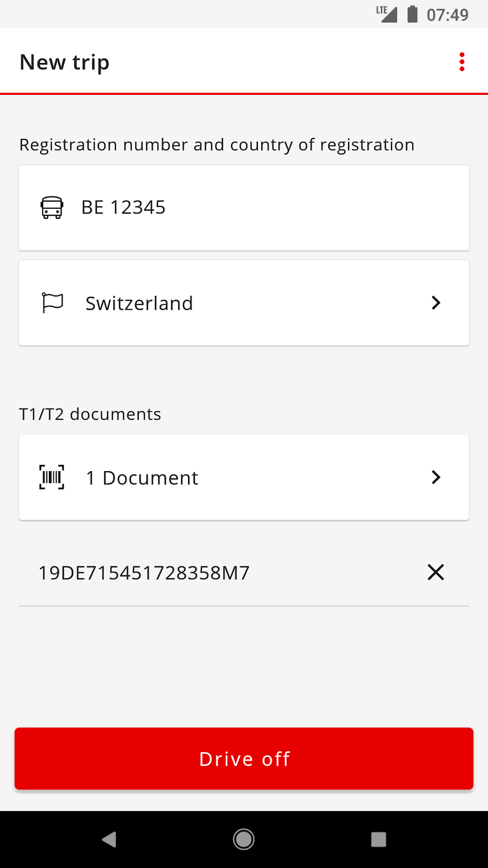This screenshot has height=868, width=488.
Task: Expand the 1 Document chevron
Action: (x=435, y=477)
